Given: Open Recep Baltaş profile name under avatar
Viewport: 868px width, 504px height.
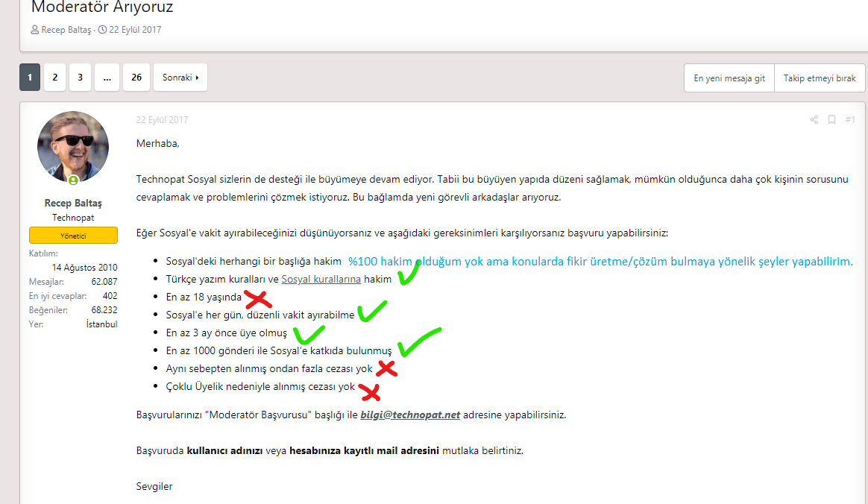Looking at the screenshot, I should (x=73, y=203).
